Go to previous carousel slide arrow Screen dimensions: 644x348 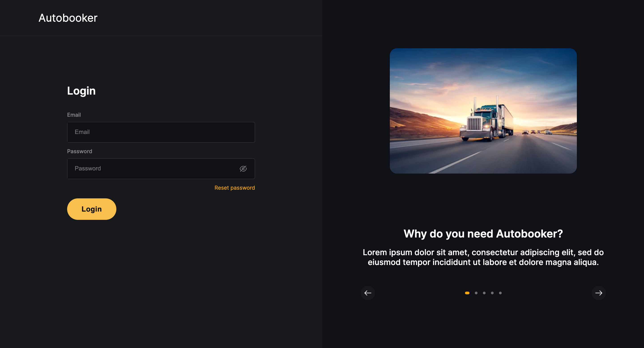pos(368,293)
